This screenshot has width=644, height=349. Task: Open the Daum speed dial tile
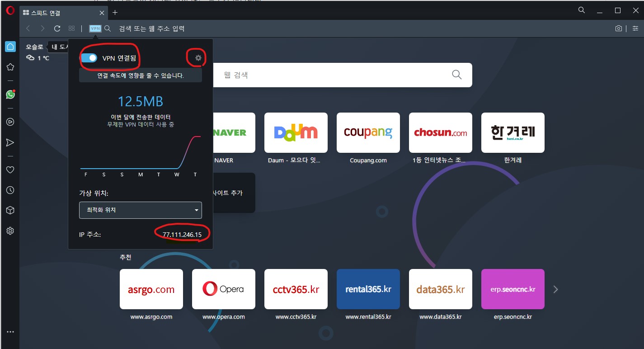coord(296,132)
